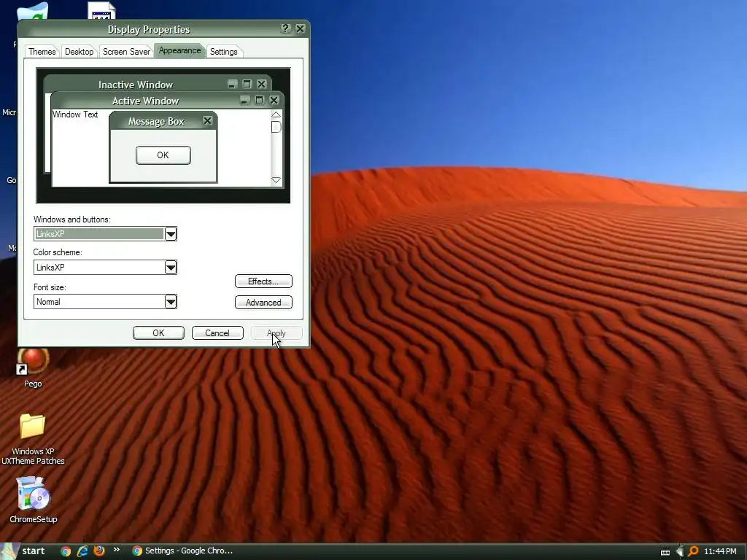This screenshot has width=747, height=560.
Task: Click the preview scrollbar down arrow
Action: pyautogui.click(x=276, y=180)
